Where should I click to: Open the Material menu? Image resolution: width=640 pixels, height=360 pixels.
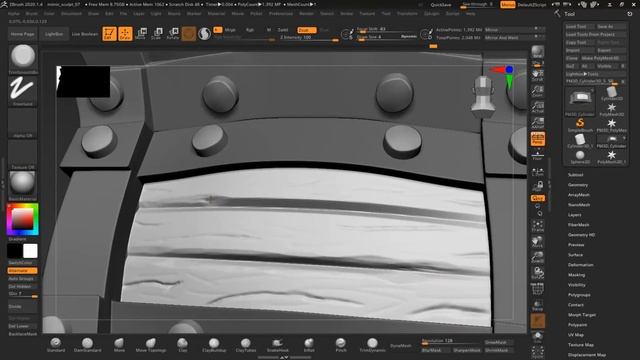point(216,13)
